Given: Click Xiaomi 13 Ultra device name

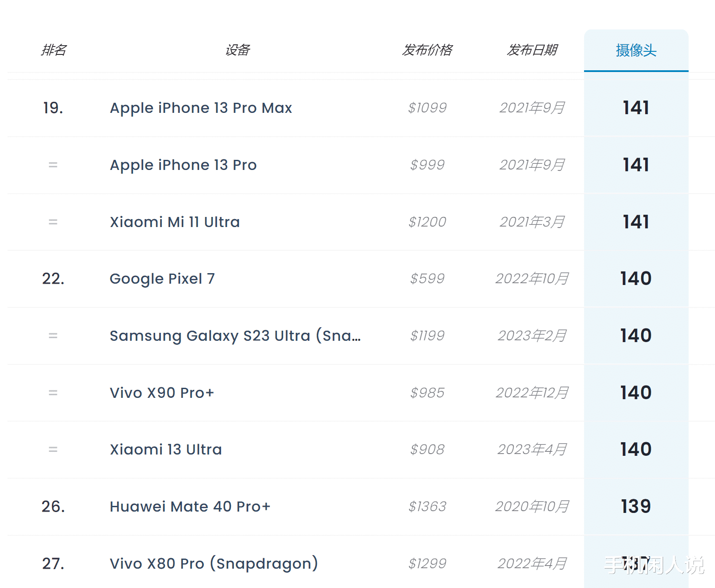Looking at the screenshot, I should 166,450.
